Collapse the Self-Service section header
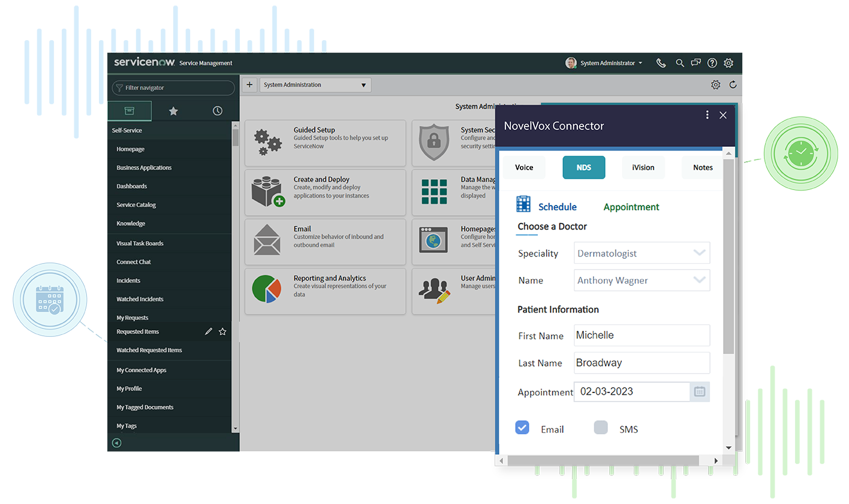 coord(170,131)
